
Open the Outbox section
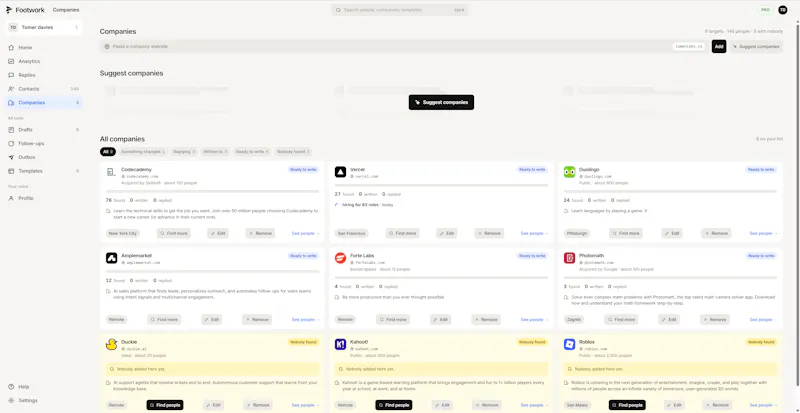44,157
